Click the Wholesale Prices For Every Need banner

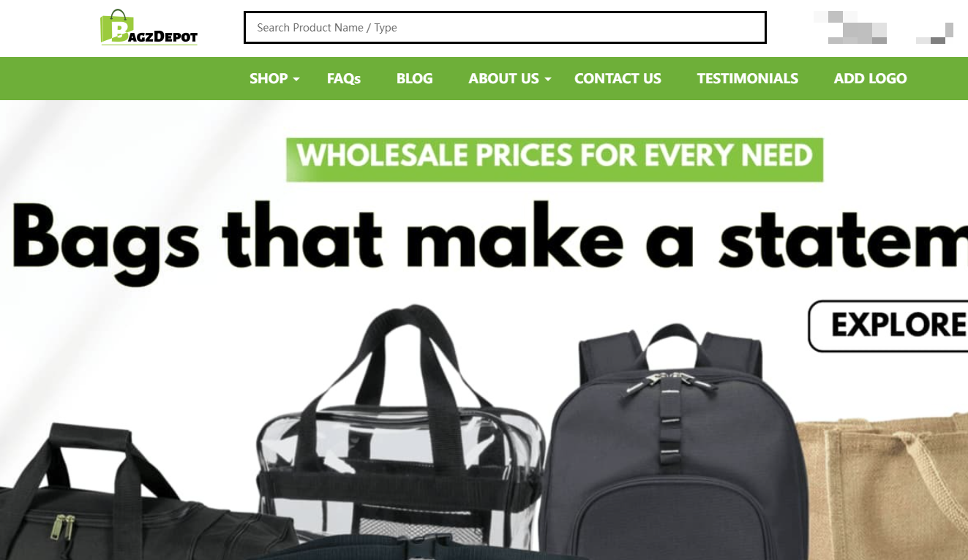pyautogui.click(x=555, y=159)
